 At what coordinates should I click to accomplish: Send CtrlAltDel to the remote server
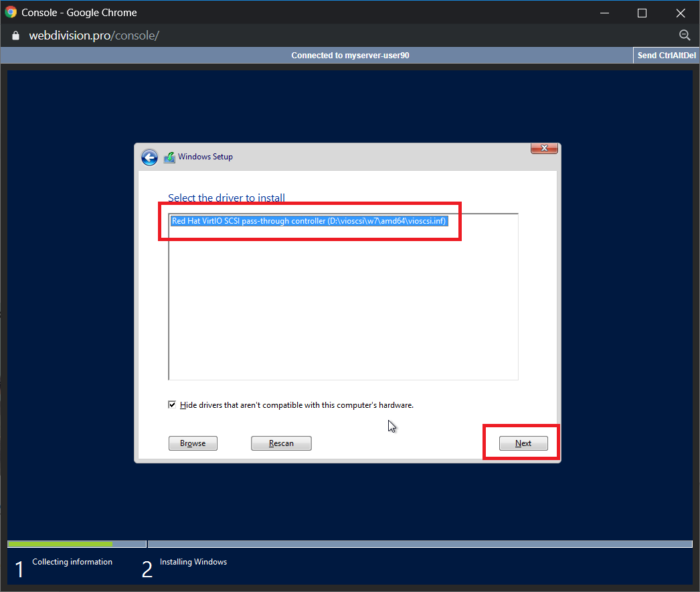tap(666, 56)
